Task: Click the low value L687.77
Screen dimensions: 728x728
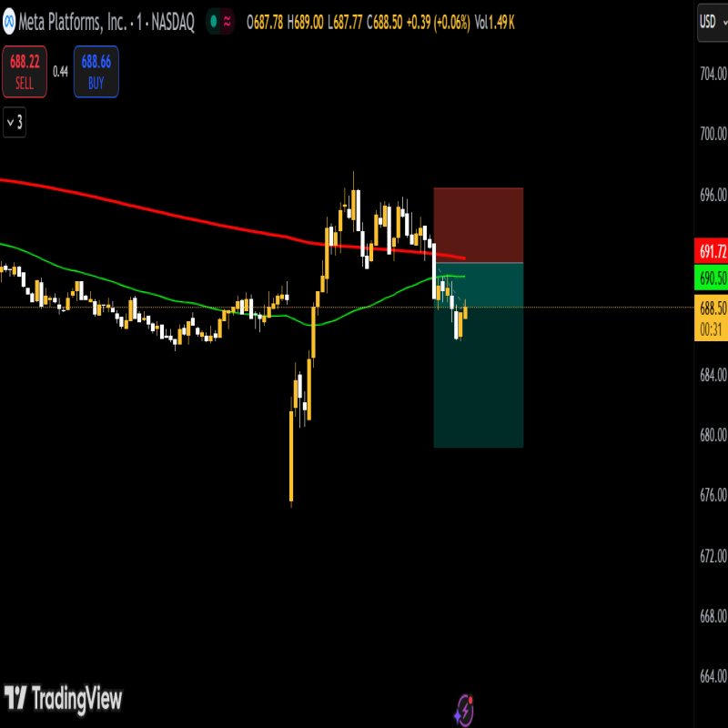Action: coord(345,22)
